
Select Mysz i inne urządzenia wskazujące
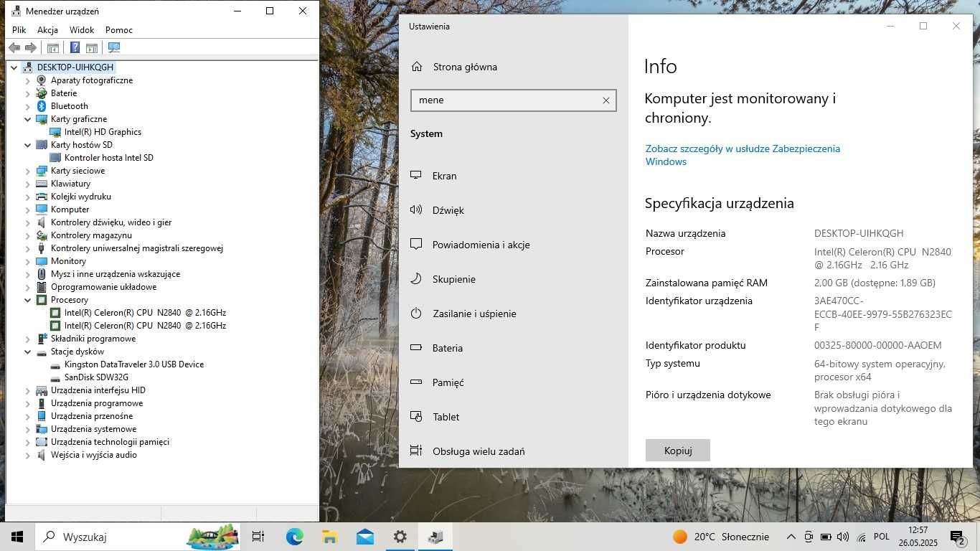pos(116,274)
